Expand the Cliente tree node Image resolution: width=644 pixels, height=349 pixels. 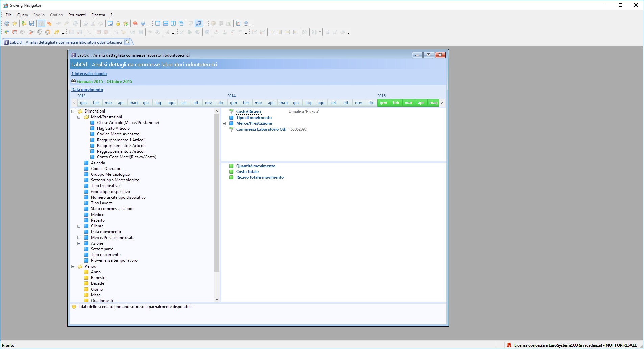coord(79,226)
